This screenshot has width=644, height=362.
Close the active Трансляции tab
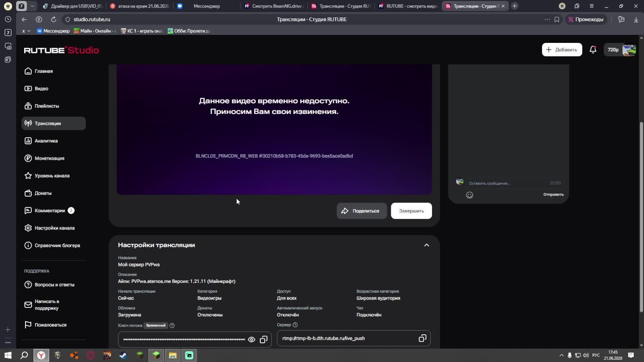[503, 6]
